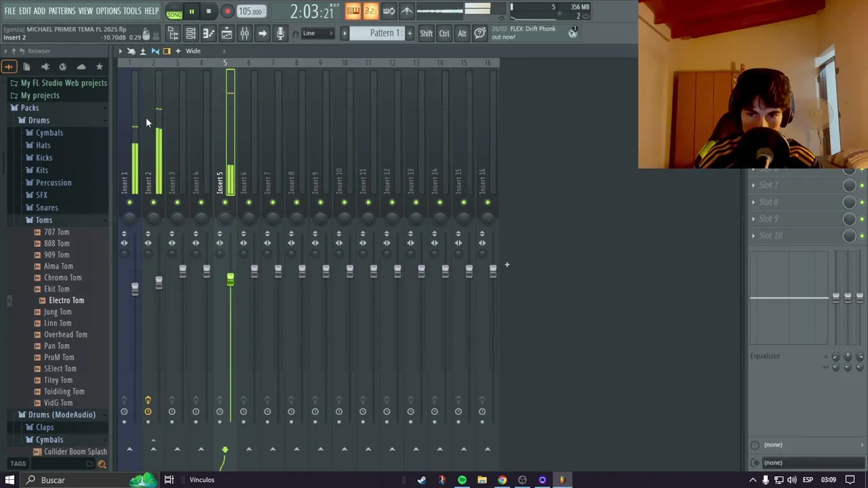Open the OPTIONS menu

[x=108, y=12]
